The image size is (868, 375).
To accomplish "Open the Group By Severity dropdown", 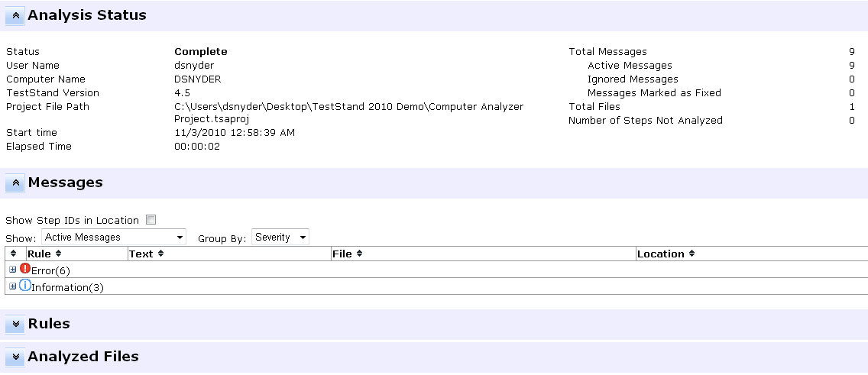I will (x=280, y=238).
